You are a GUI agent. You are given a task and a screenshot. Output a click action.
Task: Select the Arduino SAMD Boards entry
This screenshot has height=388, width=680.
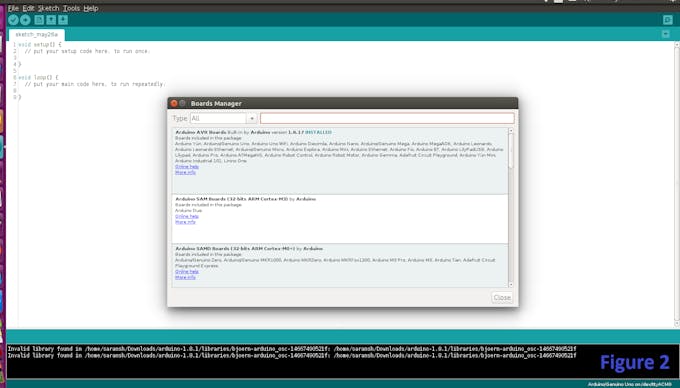click(340, 265)
